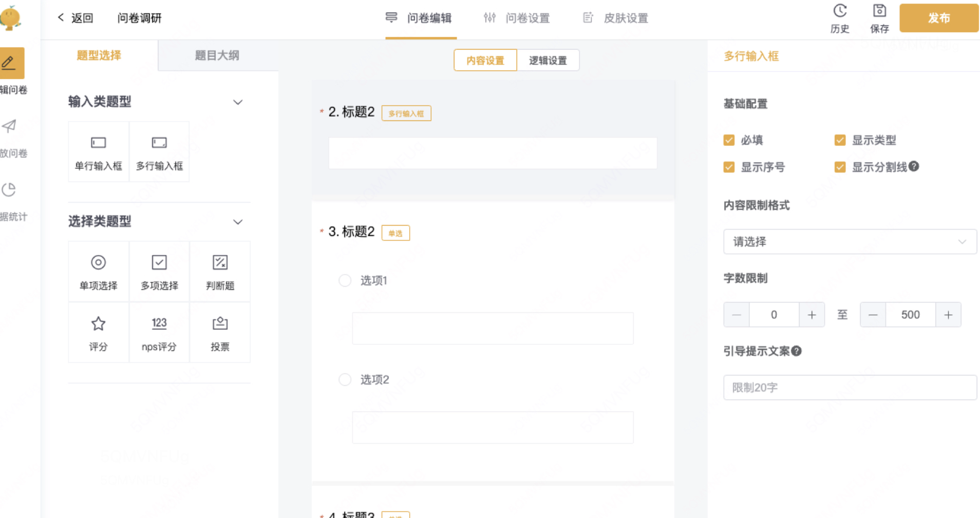Screen dimensions: 980x518
Task: Select the 选项2 radio button
Action: [345, 379]
